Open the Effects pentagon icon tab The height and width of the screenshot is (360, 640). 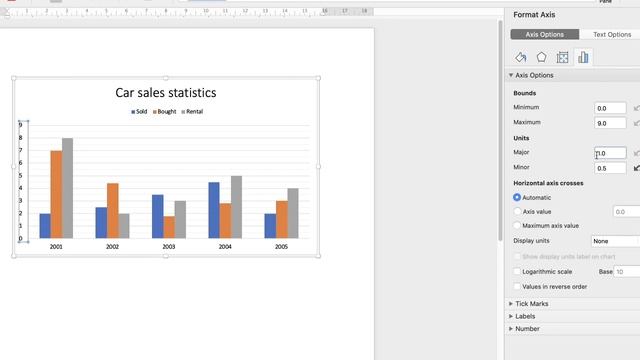tap(541, 58)
